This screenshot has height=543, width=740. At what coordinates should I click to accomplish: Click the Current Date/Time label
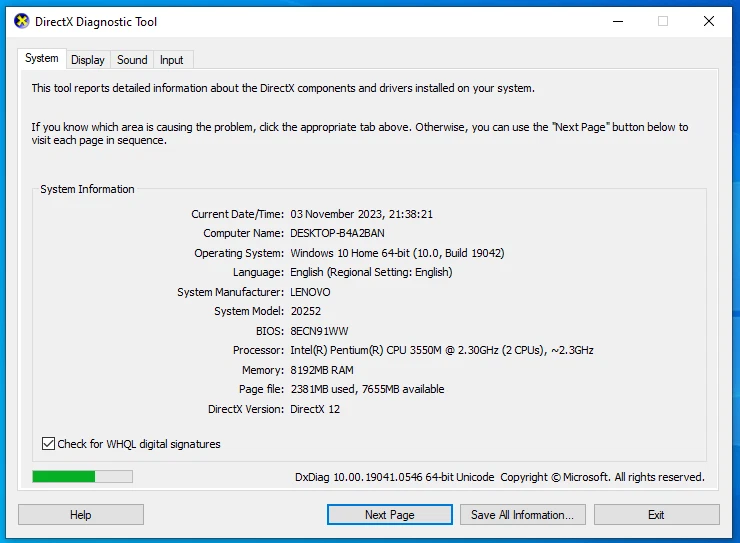point(237,214)
